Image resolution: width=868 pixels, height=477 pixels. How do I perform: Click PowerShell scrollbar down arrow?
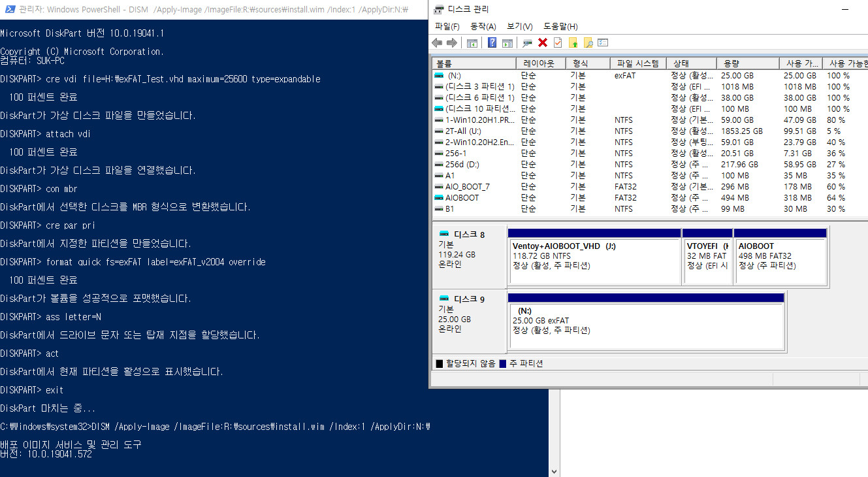(x=554, y=471)
